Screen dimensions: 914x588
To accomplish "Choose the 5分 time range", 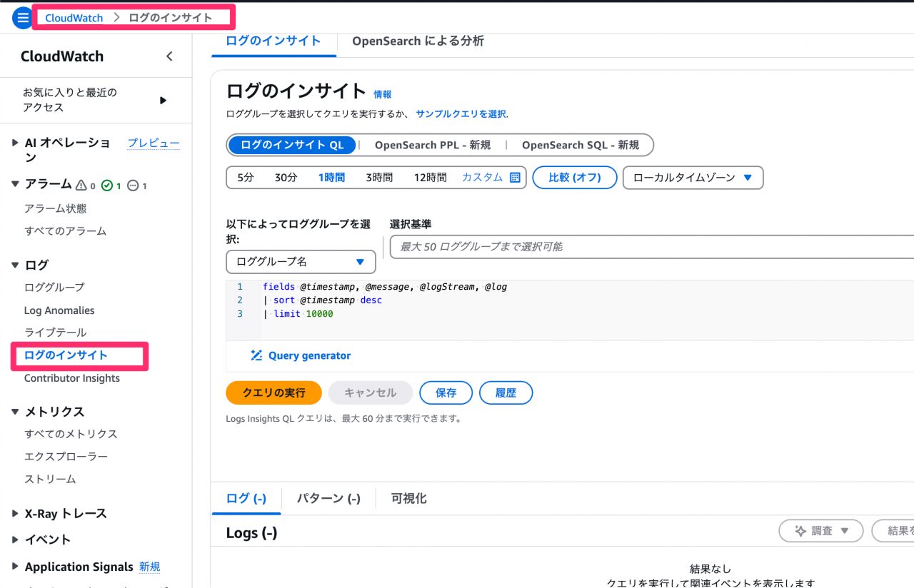I will click(246, 178).
